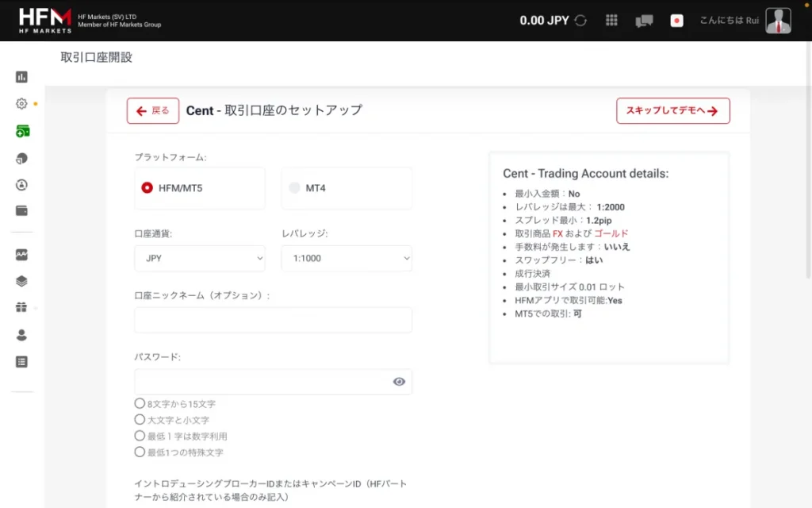Open the Japan flag language selector
Image resolution: width=812 pixels, height=508 pixels.
coord(676,20)
